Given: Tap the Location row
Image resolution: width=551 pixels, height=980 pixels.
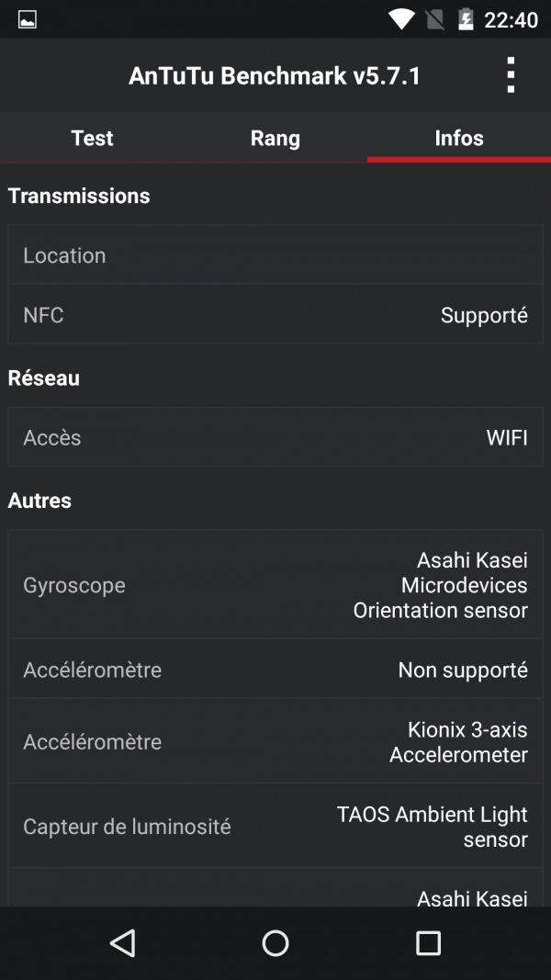Looking at the screenshot, I should coord(275,255).
